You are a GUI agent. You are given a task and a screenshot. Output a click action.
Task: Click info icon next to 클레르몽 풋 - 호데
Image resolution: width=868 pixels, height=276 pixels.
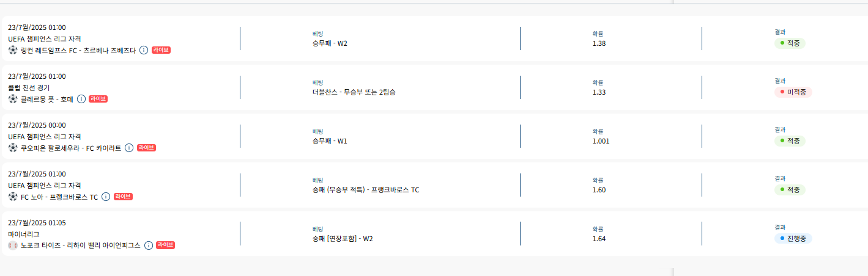[81, 99]
